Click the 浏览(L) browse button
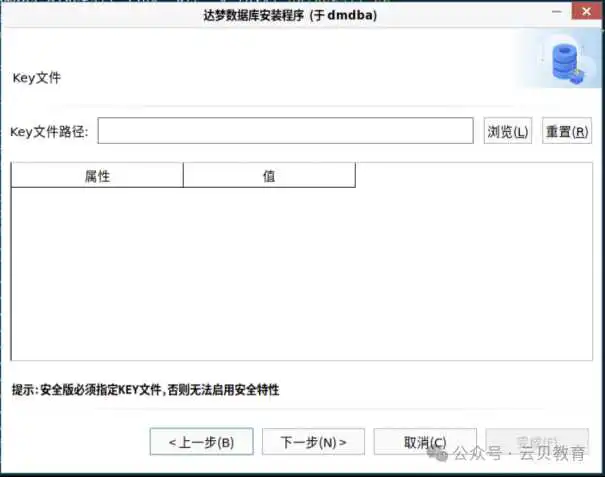The height and width of the screenshot is (477, 605). (508, 131)
